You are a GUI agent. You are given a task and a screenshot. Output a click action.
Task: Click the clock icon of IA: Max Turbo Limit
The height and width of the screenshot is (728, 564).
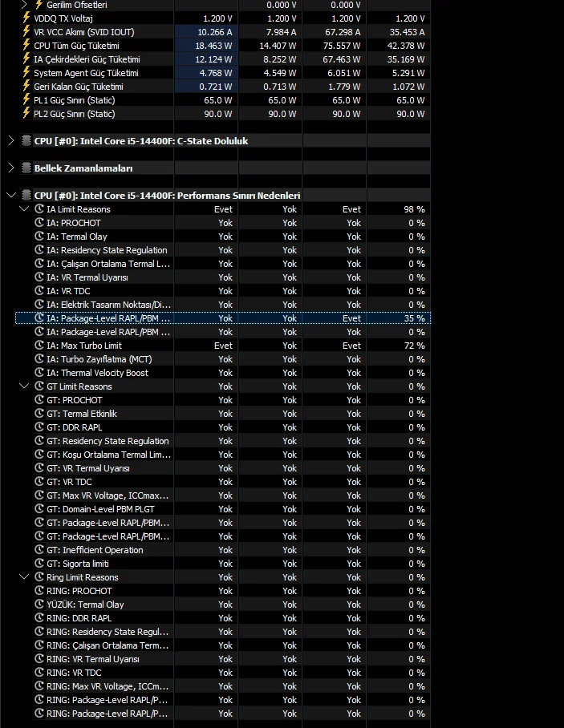(x=39, y=346)
